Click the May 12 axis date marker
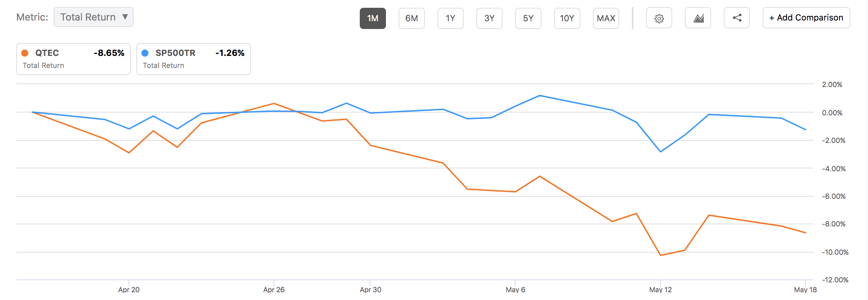This screenshot has height=300, width=868. 660,290
